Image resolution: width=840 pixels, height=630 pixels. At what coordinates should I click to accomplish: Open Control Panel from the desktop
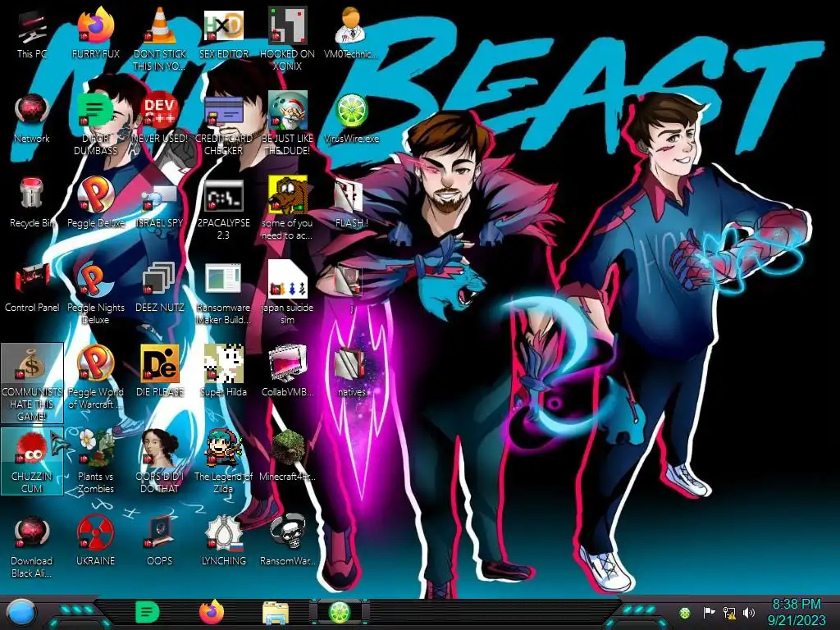32,288
